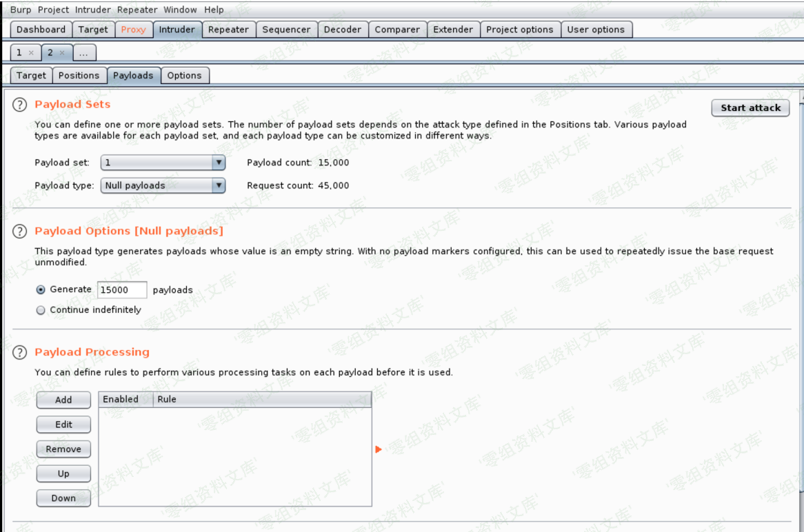Open Payload Sets help icon
Screen dimensions: 804x532
[x=20, y=105]
